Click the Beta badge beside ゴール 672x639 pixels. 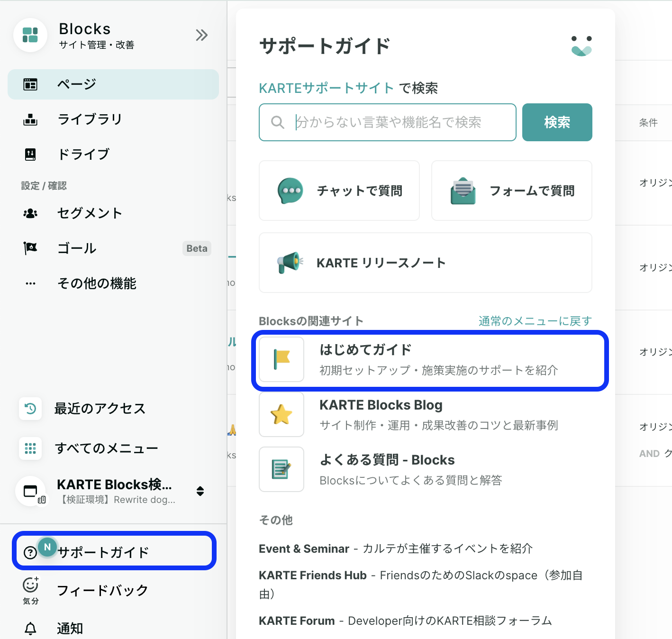[197, 248]
